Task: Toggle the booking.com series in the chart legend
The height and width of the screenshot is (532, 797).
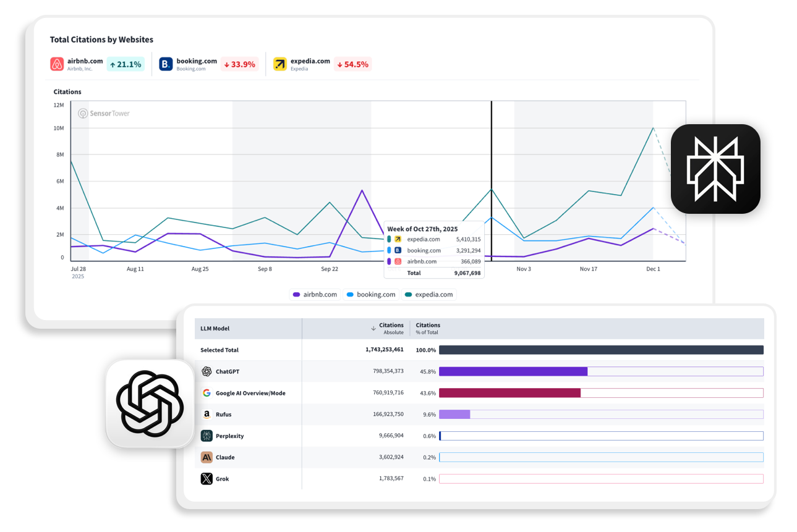Action: click(x=371, y=295)
